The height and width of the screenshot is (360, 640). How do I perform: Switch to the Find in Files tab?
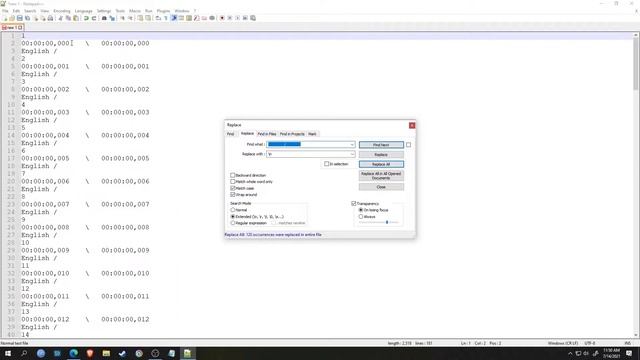(x=267, y=134)
